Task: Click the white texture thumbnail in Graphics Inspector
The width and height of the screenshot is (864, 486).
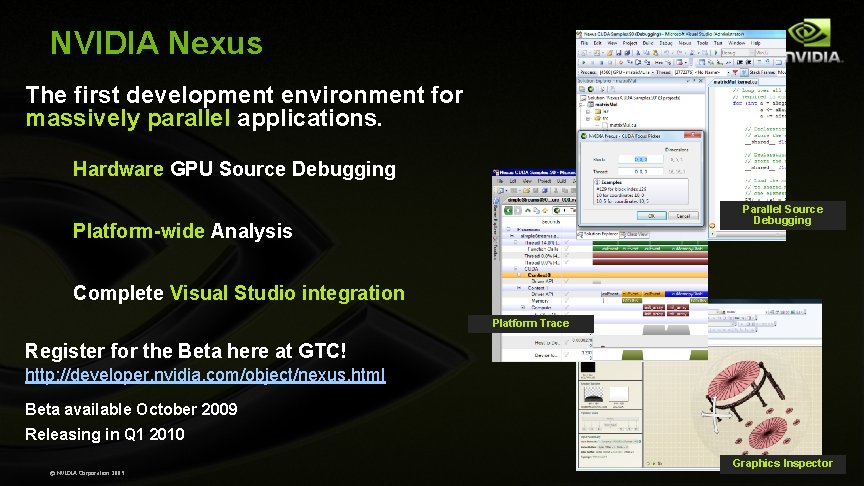Action: coord(618,393)
